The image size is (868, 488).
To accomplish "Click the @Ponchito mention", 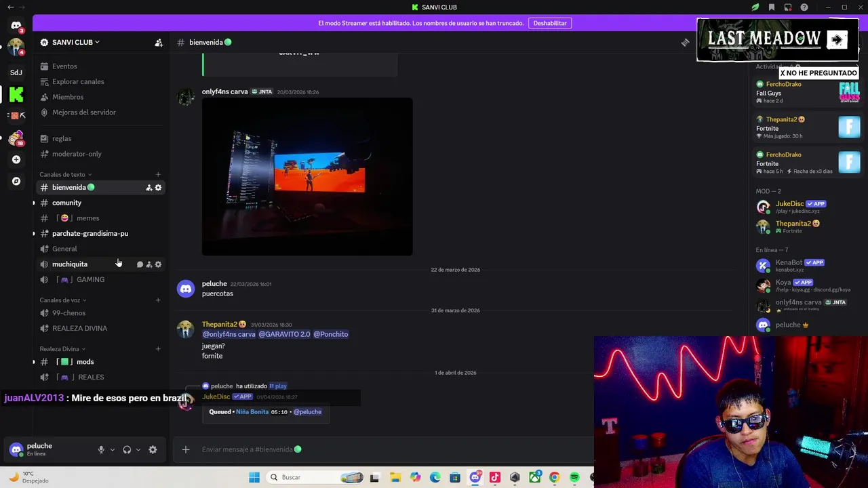I will pos(331,334).
